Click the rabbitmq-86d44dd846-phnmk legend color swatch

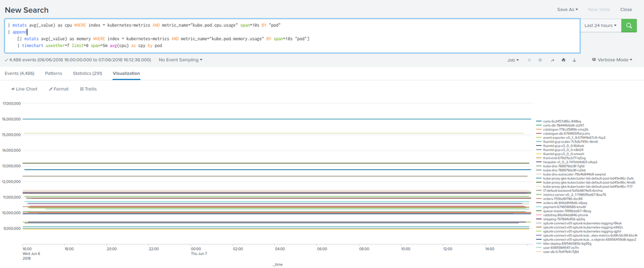point(539,215)
